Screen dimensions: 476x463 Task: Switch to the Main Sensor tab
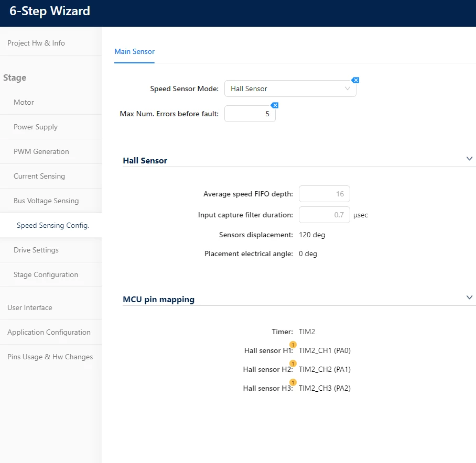135,51
